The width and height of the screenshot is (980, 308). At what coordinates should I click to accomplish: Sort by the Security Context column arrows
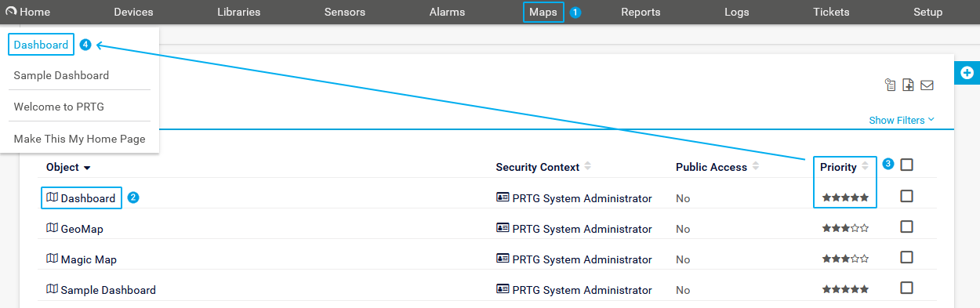(x=588, y=167)
